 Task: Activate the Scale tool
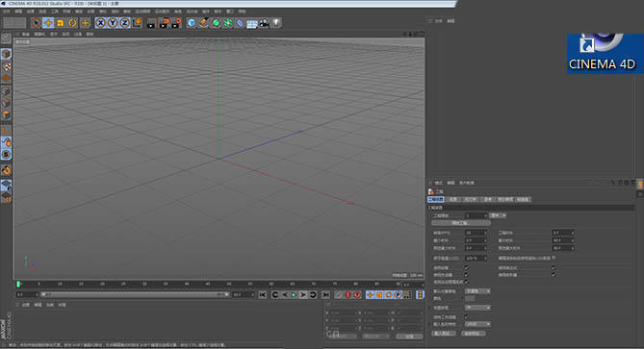pos(61,23)
